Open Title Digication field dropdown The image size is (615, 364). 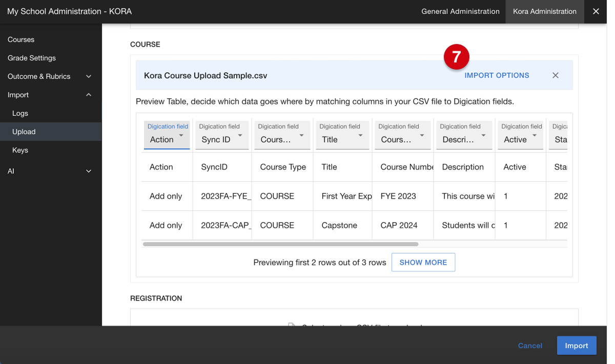[x=342, y=135]
